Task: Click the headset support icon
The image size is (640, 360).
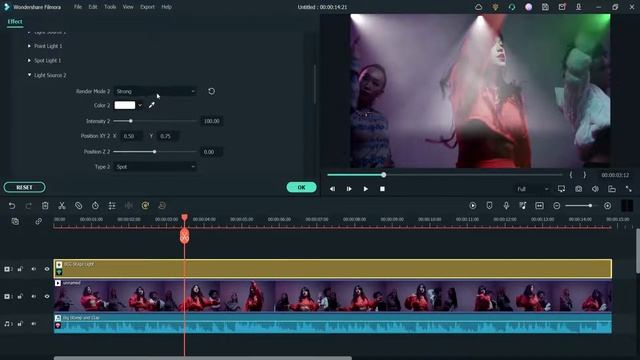Action: point(512,7)
